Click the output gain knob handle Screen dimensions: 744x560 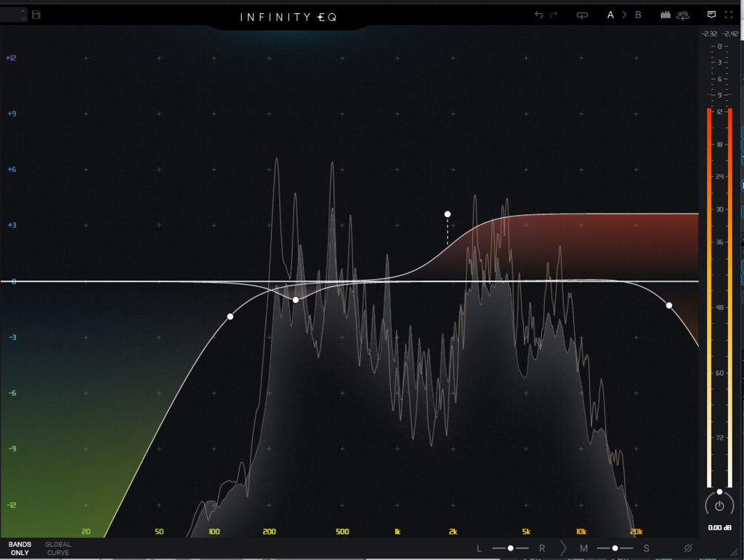719,492
